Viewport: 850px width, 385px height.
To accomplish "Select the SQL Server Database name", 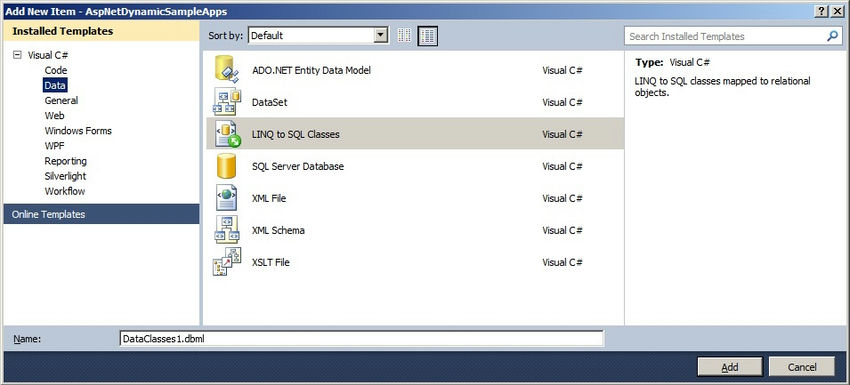I will [x=298, y=166].
